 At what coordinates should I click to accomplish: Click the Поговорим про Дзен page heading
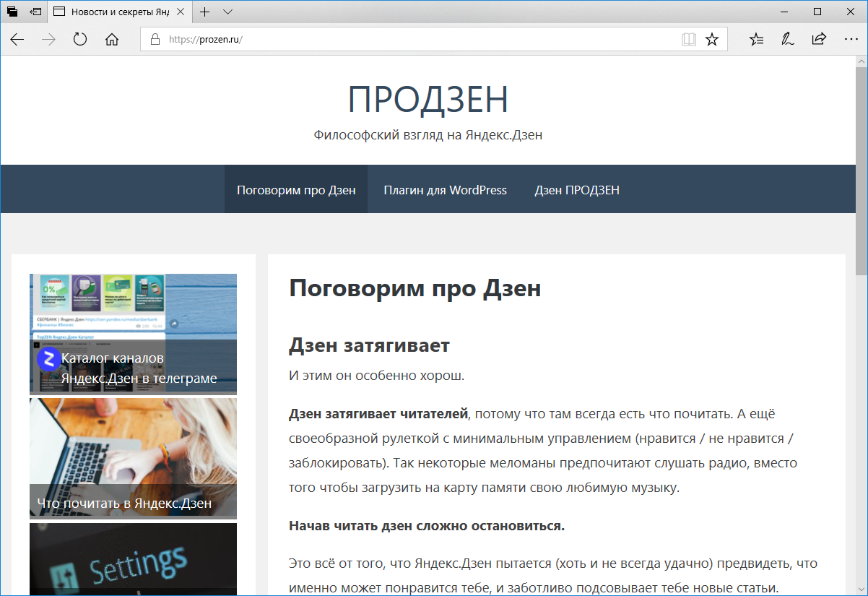415,288
